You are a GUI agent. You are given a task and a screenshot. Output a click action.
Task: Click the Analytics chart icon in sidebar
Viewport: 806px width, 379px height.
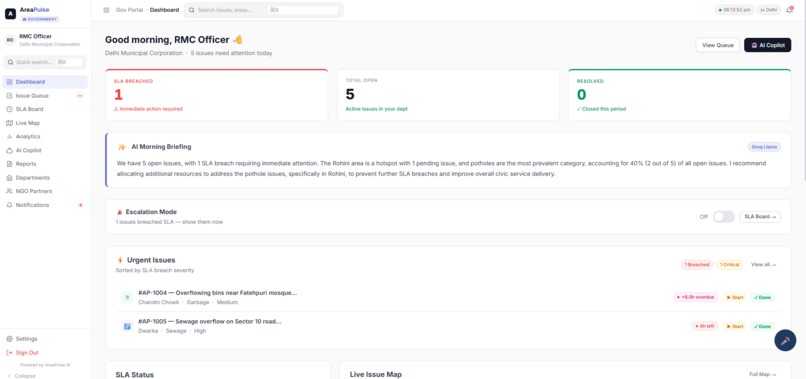(x=9, y=137)
